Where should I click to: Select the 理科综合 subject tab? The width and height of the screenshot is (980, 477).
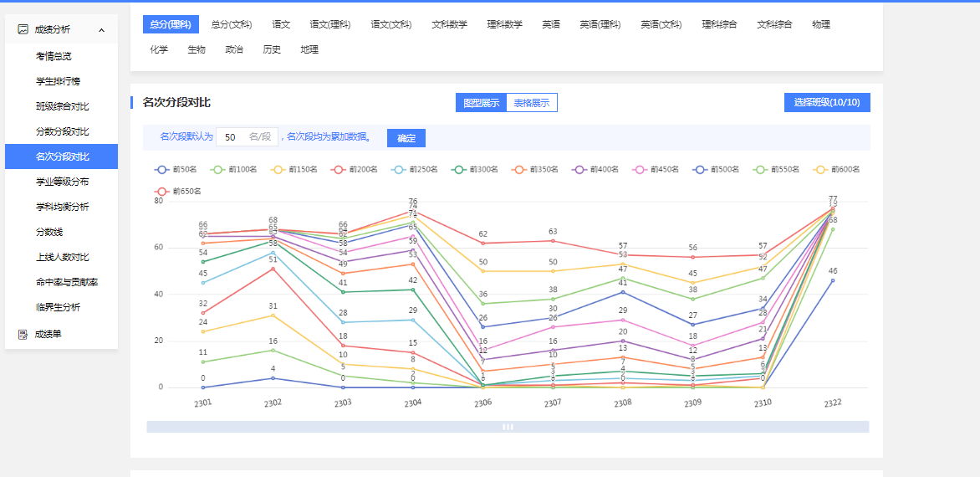(719, 24)
